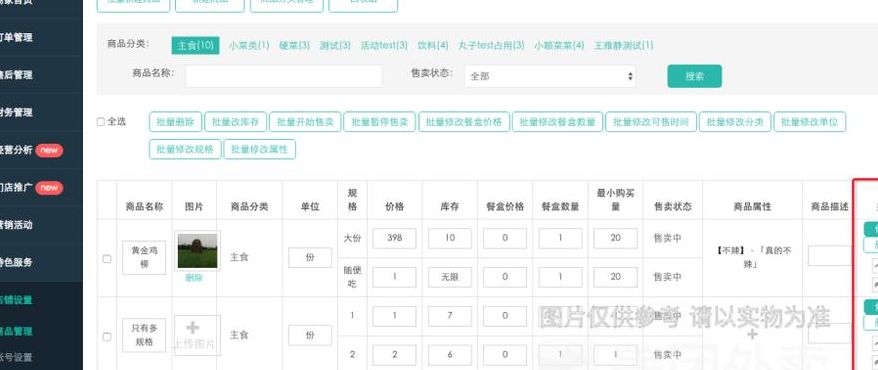878x370 pixels.
Task: Click the 398 price field for 大份
Action: 395,238
